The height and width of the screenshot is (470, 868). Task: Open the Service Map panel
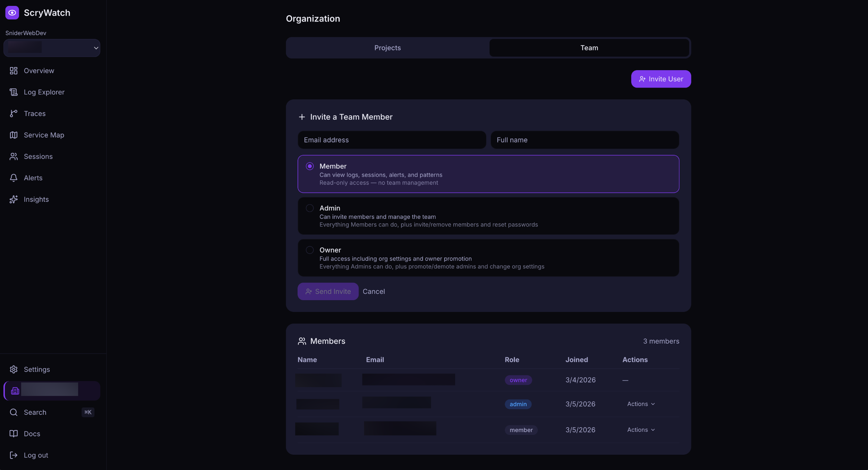[14, 135]
